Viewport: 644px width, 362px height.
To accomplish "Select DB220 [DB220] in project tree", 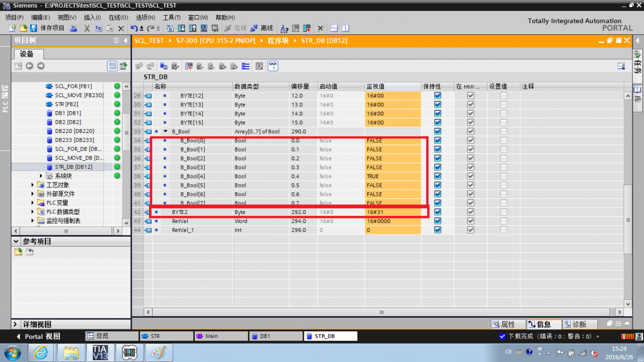I will [x=74, y=131].
